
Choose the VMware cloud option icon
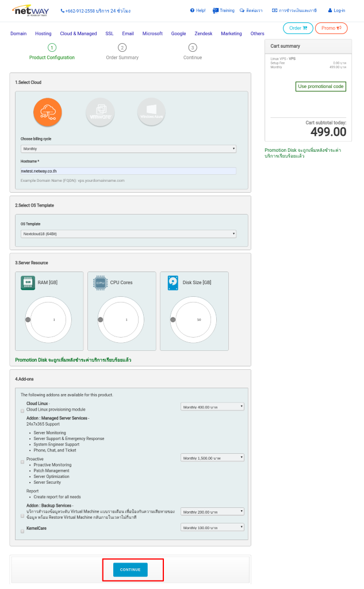click(x=99, y=112)
